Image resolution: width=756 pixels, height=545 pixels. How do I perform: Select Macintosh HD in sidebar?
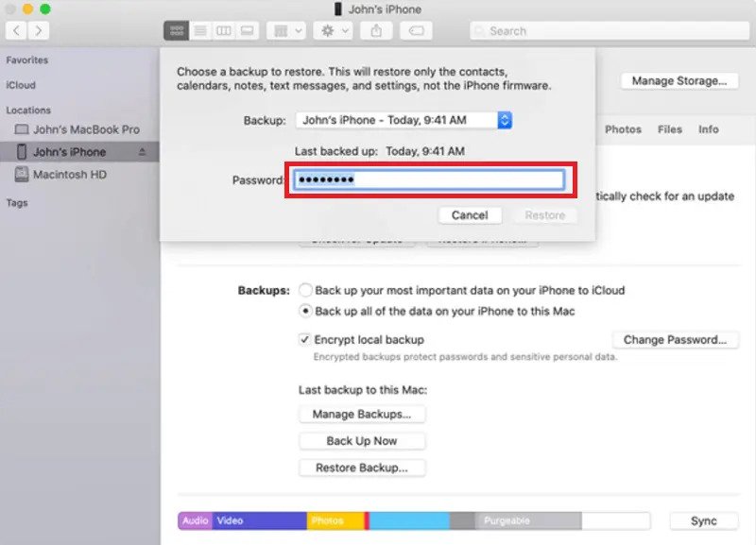click(x=79, y=175)
